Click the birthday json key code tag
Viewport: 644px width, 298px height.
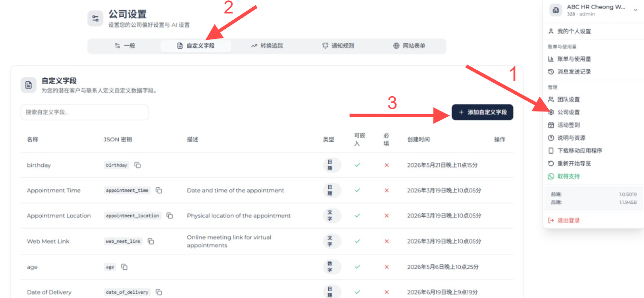[117, 165]
